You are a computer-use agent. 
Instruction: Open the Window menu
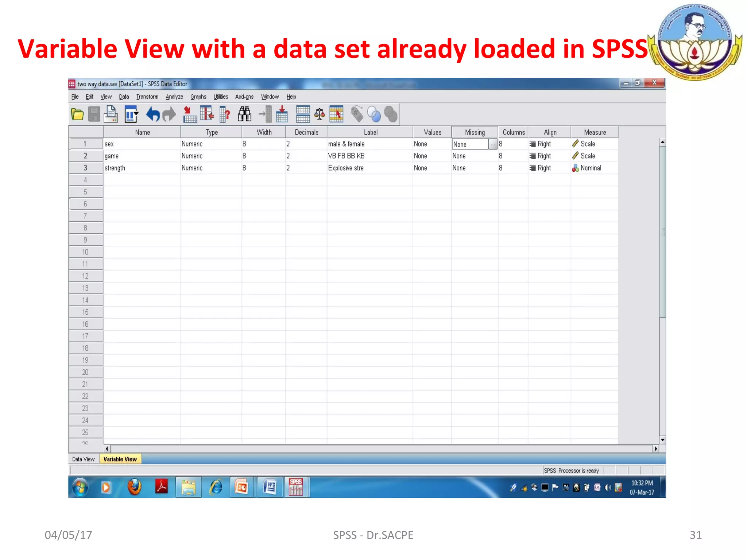pos(270,97)
